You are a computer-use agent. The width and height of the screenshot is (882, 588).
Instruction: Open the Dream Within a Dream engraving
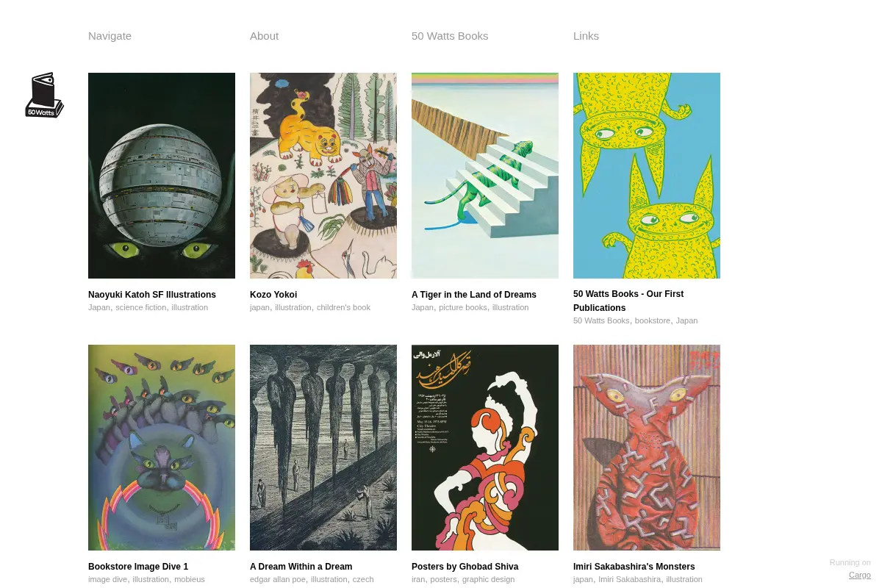(323, 448)
